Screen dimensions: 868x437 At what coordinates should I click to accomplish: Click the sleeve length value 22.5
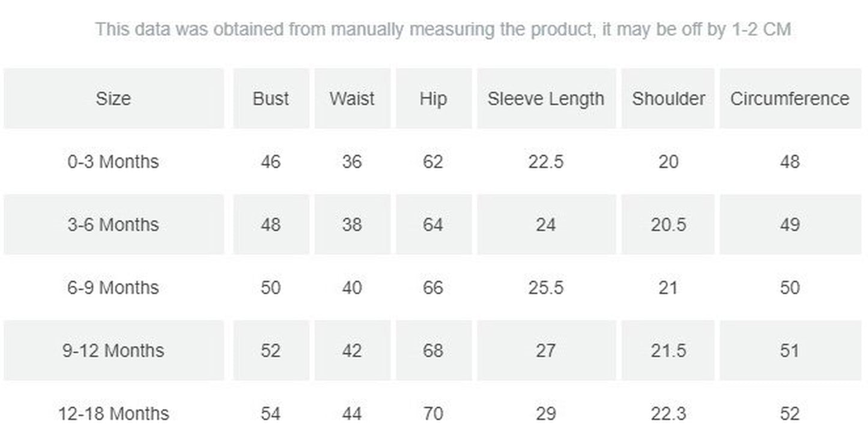[546, 162]
